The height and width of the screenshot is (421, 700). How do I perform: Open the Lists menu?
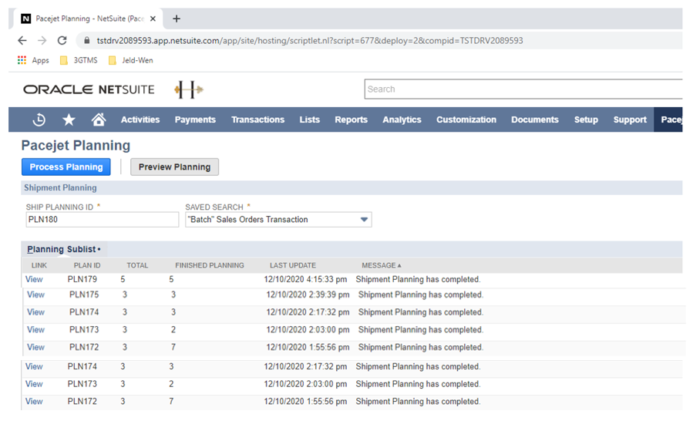[309, 120]
